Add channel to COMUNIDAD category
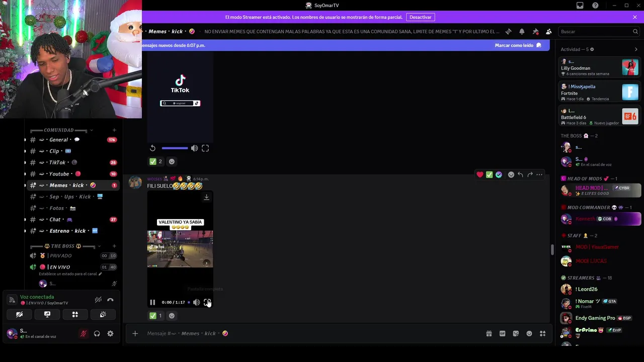The image size is (644, 362). tap(114, 130)
